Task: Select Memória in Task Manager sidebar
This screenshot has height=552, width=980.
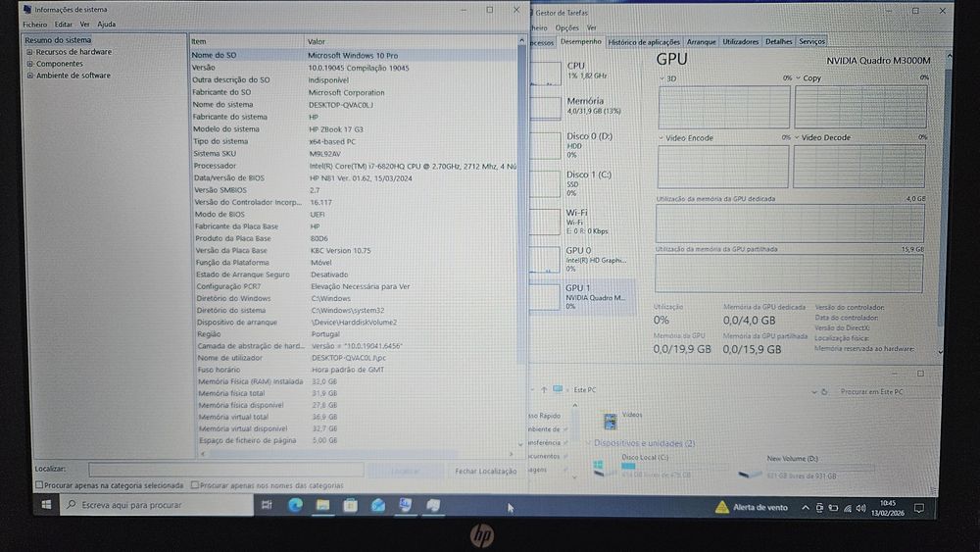Action: (x=582, y=106)
